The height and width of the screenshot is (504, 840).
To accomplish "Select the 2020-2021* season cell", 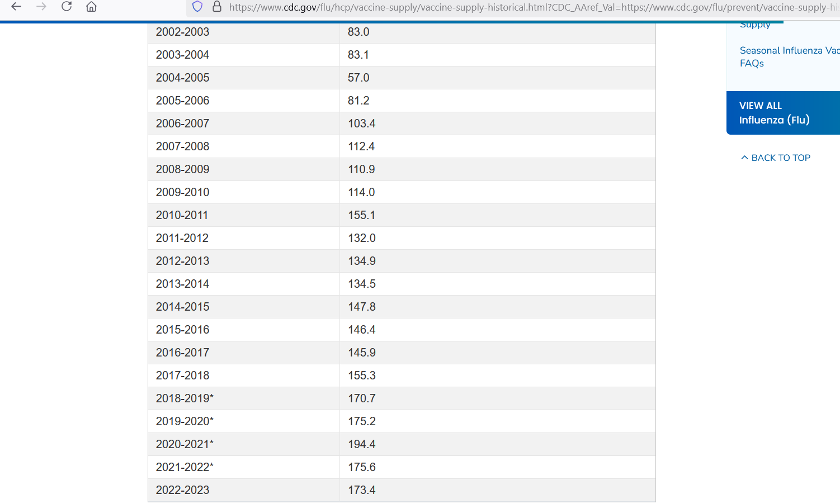I will coord(244,444).
